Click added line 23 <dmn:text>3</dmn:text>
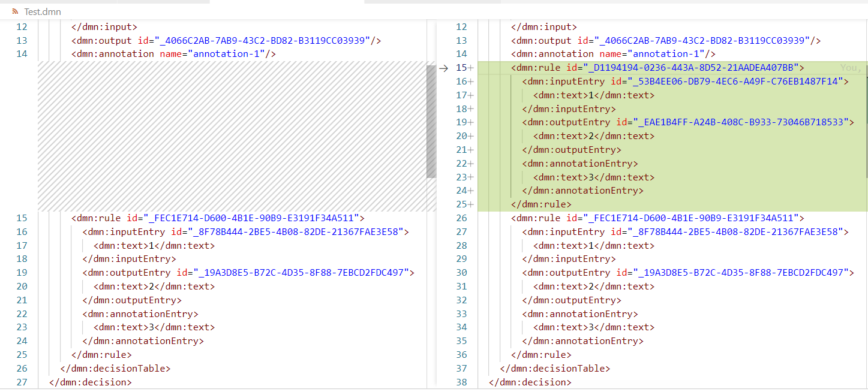The image size is (868, 392). coord(593,177)
